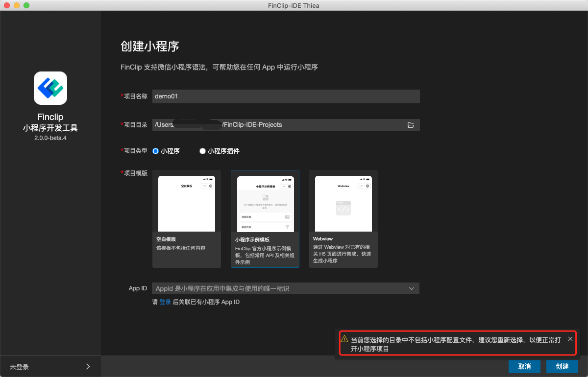Choose the 空白模版 template card
Image resolution: width=588 pixels, height=377 pixels.
[187, 219]
